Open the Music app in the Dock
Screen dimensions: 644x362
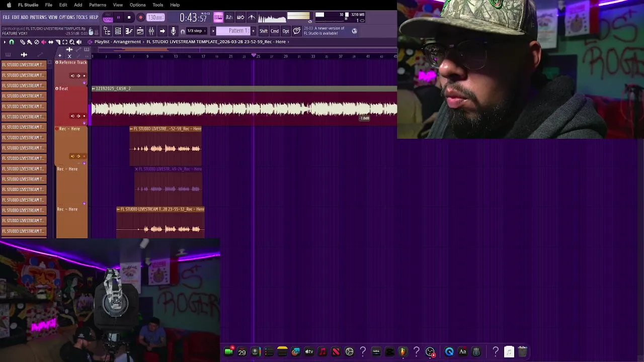pos(323,351)
